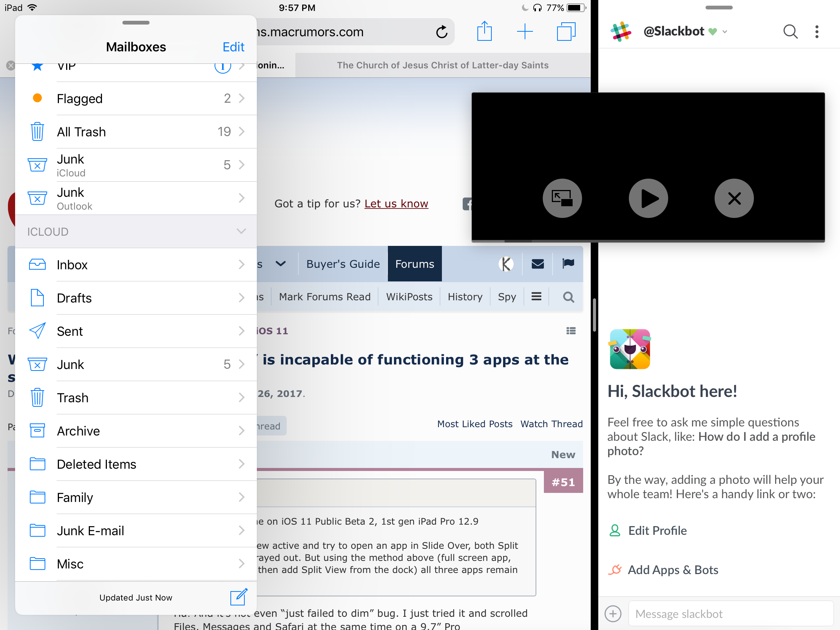Seek on the PiP video progress bar
840x630 pixels.
pos(648,241)
